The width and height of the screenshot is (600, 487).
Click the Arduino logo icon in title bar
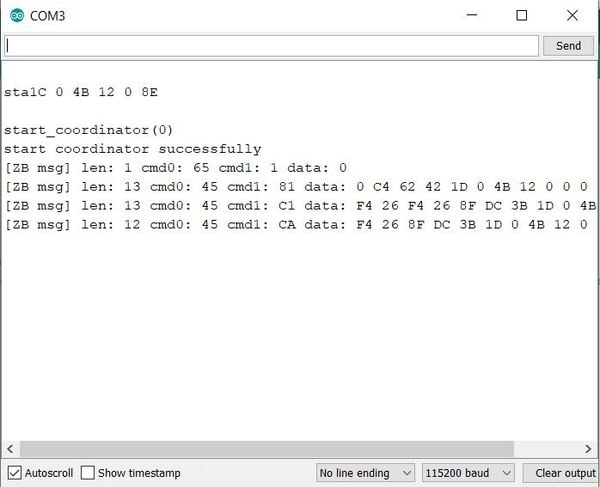click(17, 16)
